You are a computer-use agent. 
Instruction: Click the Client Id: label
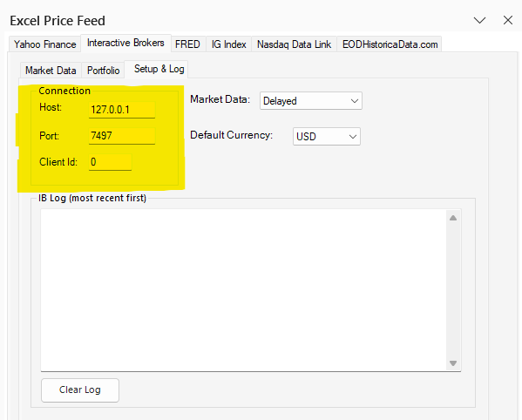pos(58,162)
